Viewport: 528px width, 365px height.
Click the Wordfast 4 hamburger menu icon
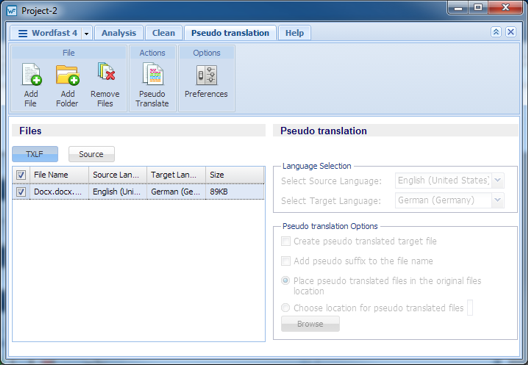point(23,33)
